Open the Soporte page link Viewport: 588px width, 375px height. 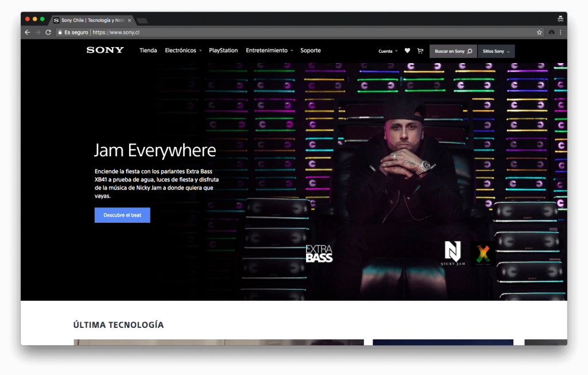tap(311, 51)
